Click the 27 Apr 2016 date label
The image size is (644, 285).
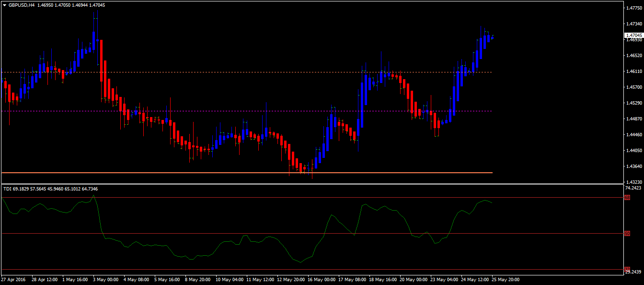(13, 279)
